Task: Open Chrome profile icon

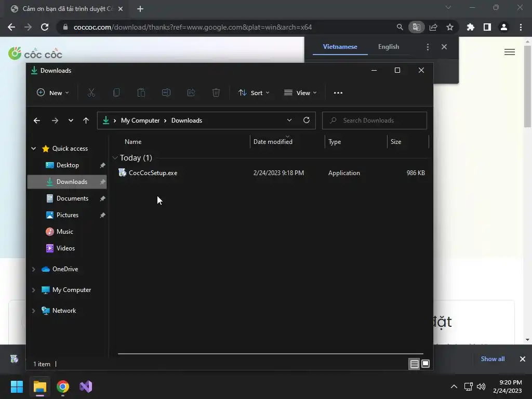Action: (503, 27)
